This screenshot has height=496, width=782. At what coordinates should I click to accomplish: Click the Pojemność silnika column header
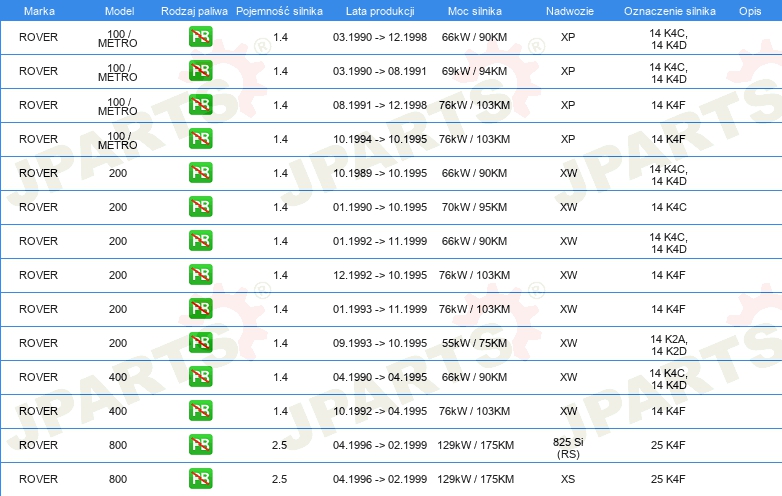[x=279, y=11]
